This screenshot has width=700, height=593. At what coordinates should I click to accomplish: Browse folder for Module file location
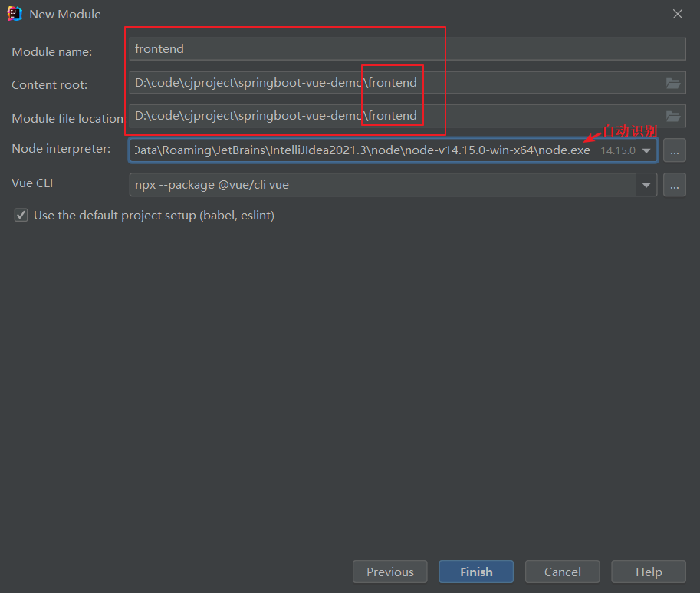pyautogui.click(x=672, y=117)
